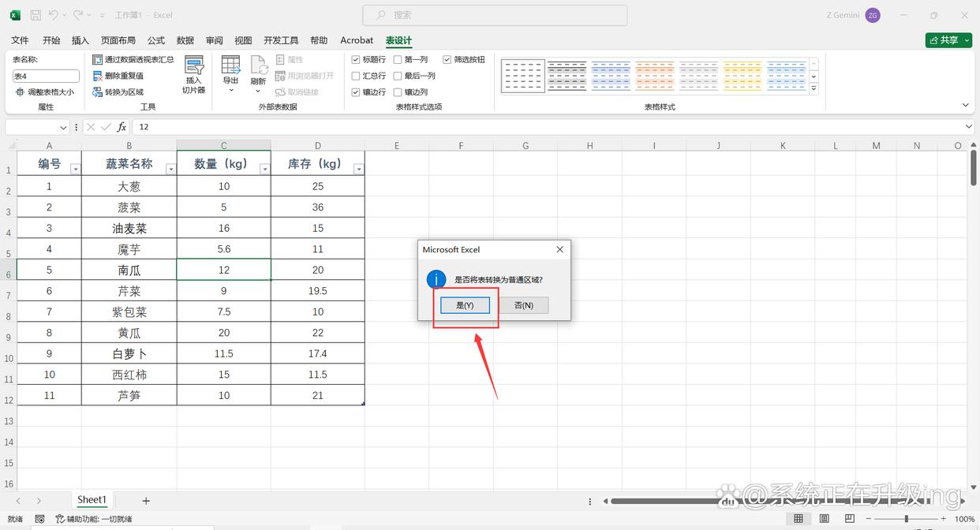Click Remove Duplicates (删除重复值)
The image size is (980, 530).
(x=118, y=76)
